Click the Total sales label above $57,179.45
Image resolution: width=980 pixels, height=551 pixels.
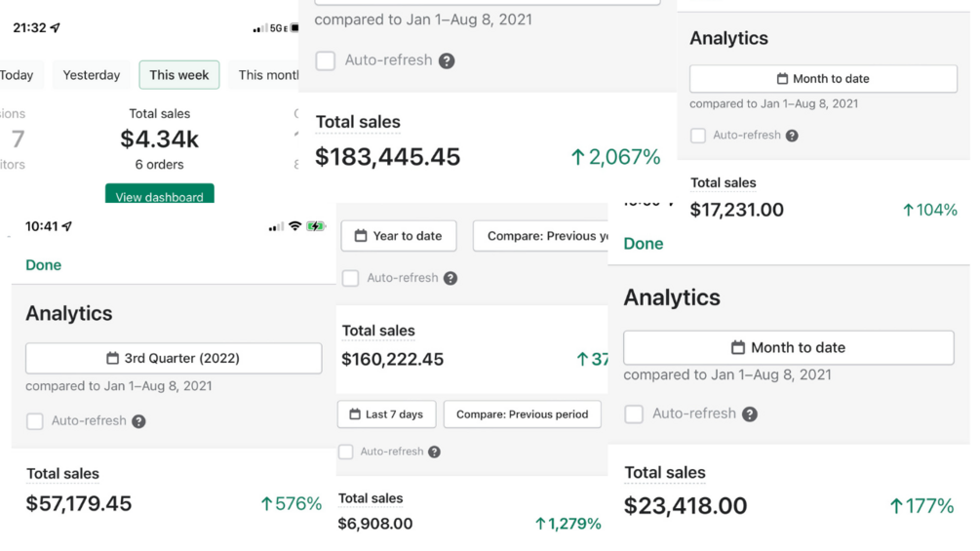point(62,474)
